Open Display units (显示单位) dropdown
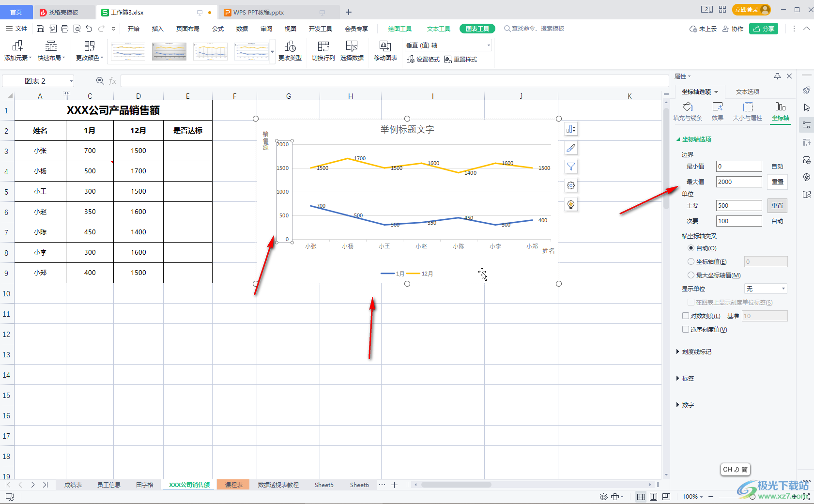The height and width of the screenshot is (504, 814). (x=766, y=289)
